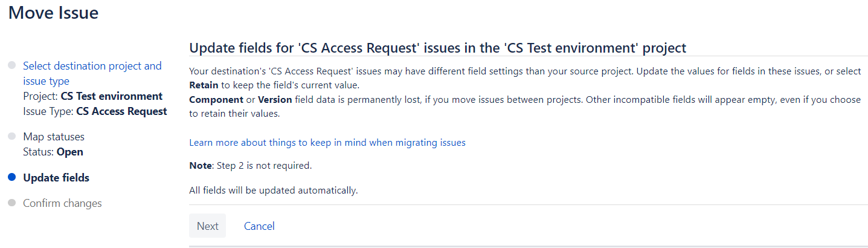Screen dimensions: 868x248
Task: Cancel the move issue wizard
Action: [259, 226]
